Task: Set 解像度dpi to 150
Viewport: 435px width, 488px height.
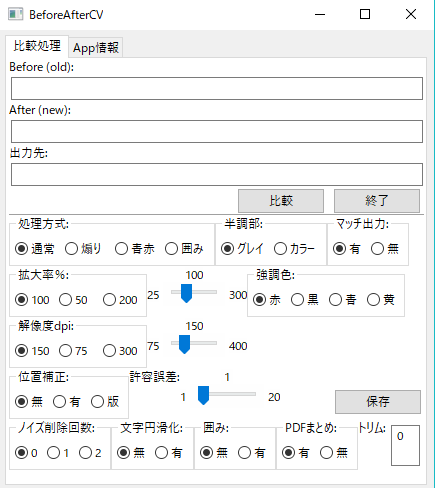Action: click(x=32, y=351)
